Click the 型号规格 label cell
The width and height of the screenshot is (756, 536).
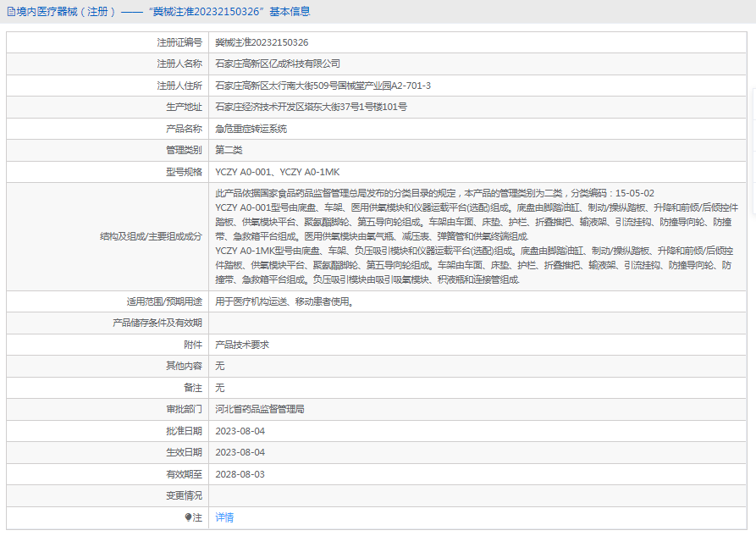108,172
